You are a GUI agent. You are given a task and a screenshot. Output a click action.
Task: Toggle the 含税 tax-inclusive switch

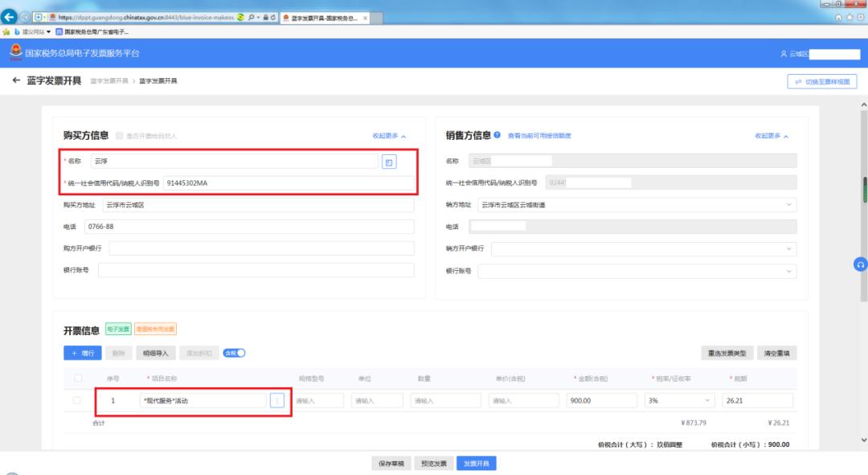pyautogui.click(x=235, y=353)
